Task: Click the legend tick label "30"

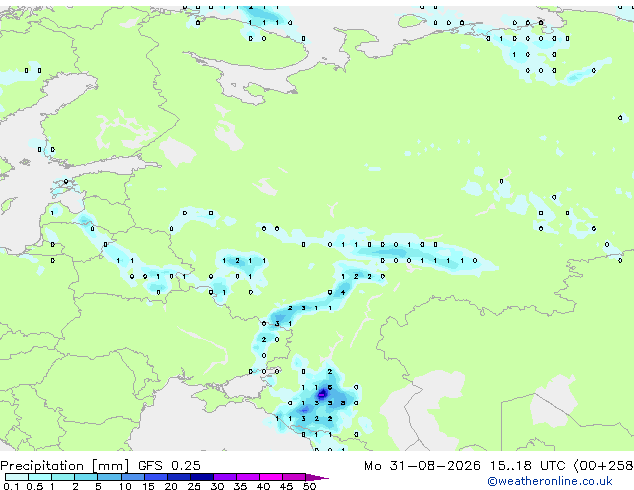Action: pyautogui.click(x=217, y=486)
